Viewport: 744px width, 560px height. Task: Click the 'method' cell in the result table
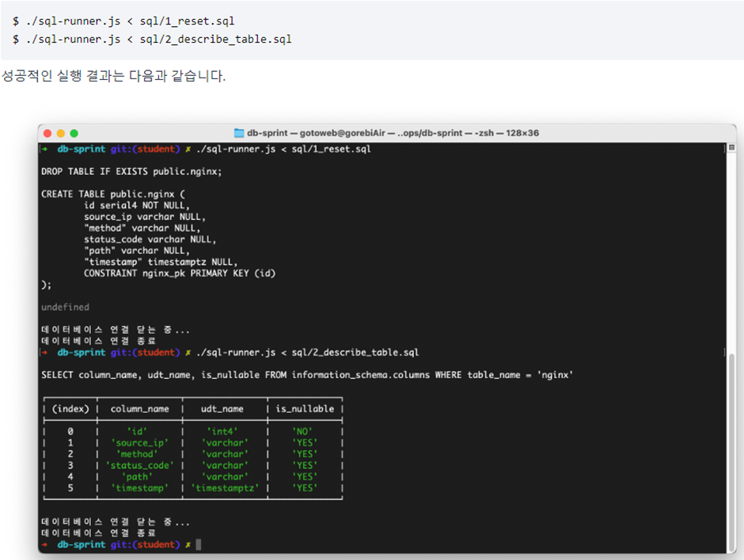coord(137,454)
